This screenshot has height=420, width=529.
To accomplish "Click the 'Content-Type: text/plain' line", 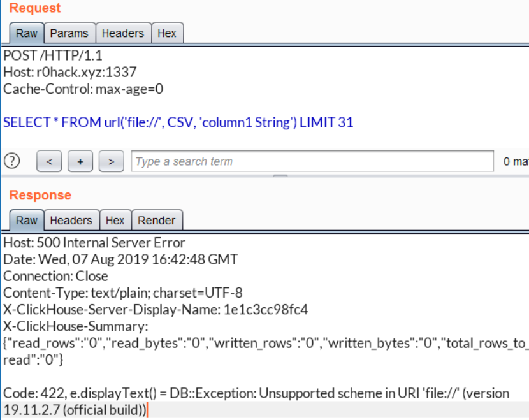I will pos(123,293).
